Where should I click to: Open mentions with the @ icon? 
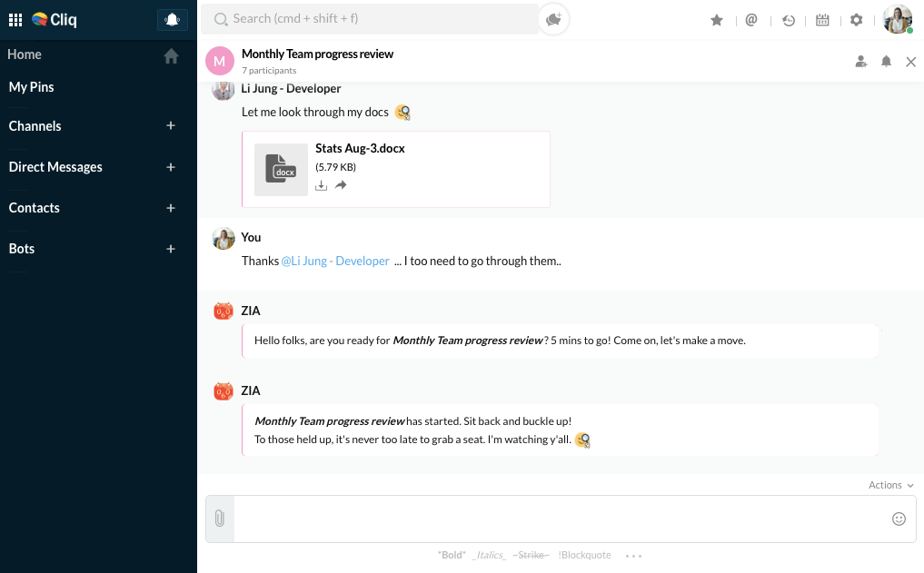point(751,20)
